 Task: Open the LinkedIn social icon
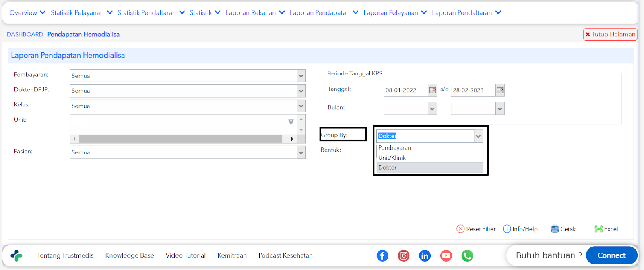pos(425,255)
